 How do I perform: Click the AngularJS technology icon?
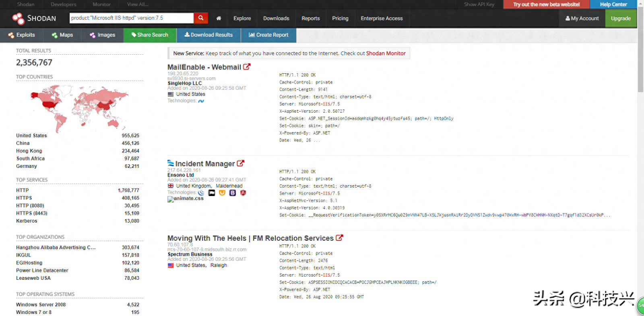coord(243,193)
